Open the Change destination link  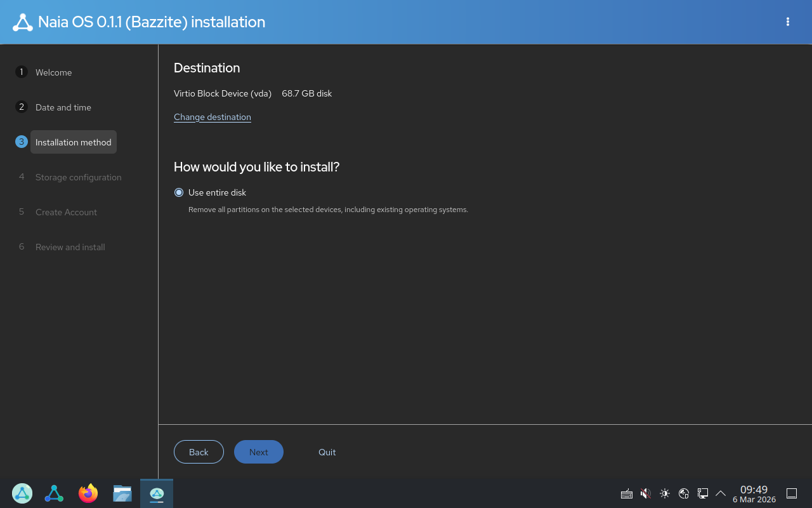(212, 117)
